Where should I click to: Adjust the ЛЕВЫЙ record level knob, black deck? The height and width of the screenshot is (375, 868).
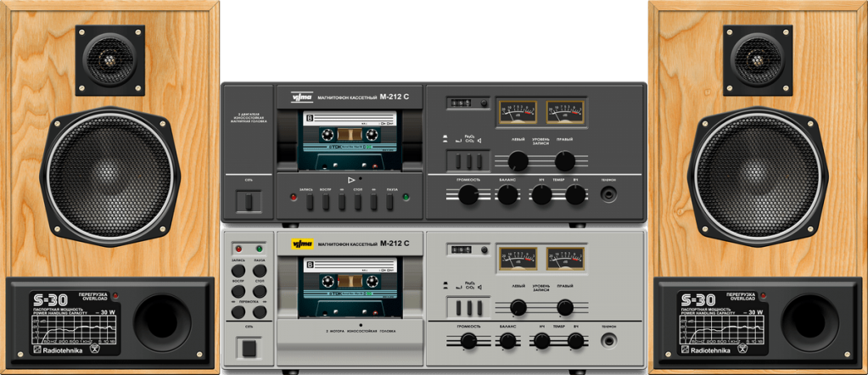(518, 161)
